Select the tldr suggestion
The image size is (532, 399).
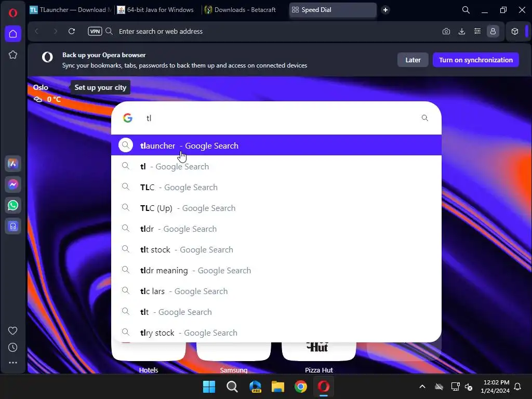coord(276,229)
